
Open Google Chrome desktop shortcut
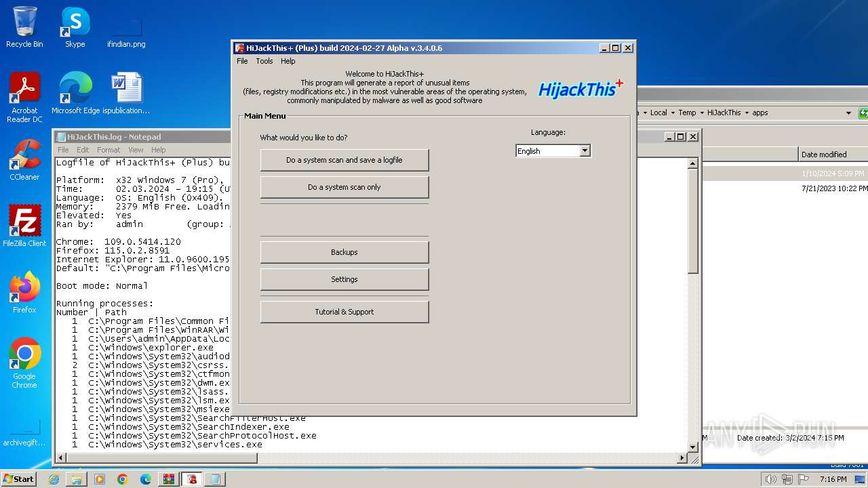click(x=24, y=363)
